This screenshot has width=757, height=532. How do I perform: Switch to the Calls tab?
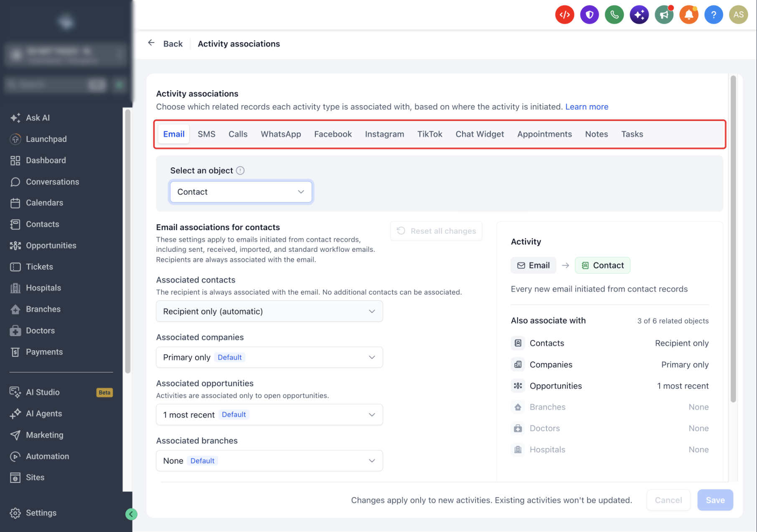click(x=238, y=134)
